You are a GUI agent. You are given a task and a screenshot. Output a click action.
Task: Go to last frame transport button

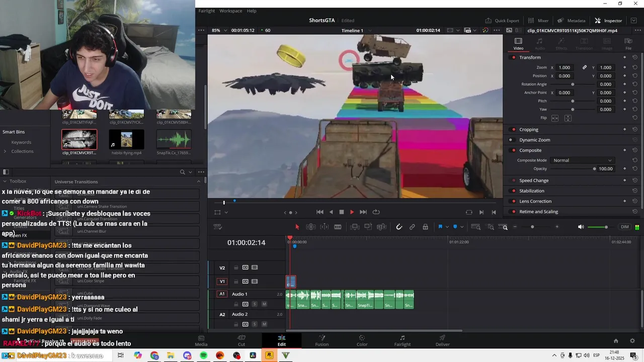[x=363, y=212]
